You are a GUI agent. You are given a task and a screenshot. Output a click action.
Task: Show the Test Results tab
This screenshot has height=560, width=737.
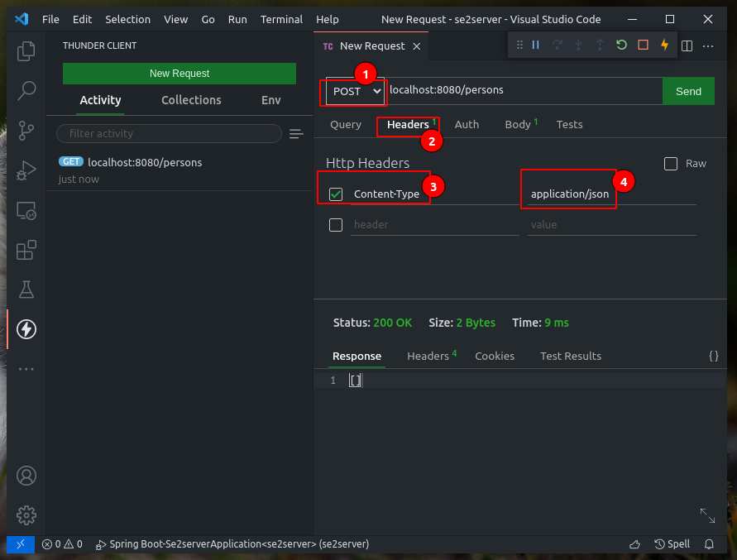pos(571,356)
